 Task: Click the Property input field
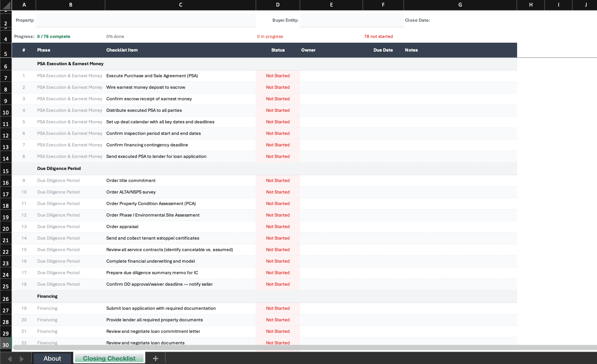pyautogui.click(x=145, y=20)
